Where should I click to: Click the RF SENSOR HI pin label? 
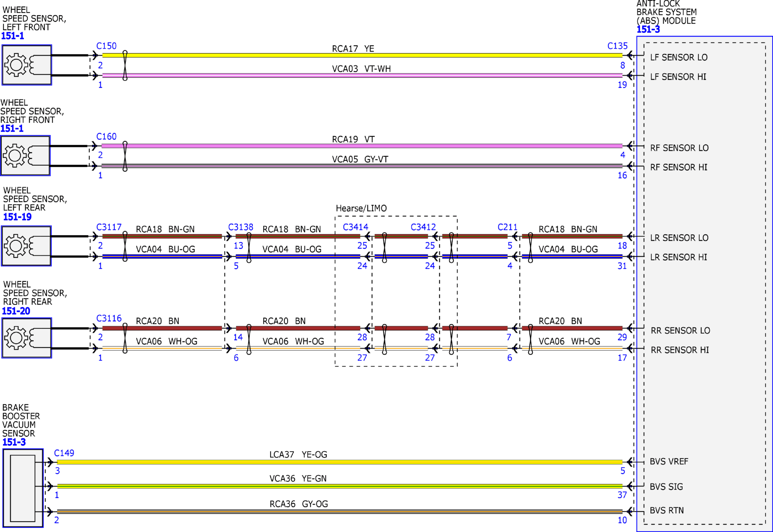click(679, 167)
